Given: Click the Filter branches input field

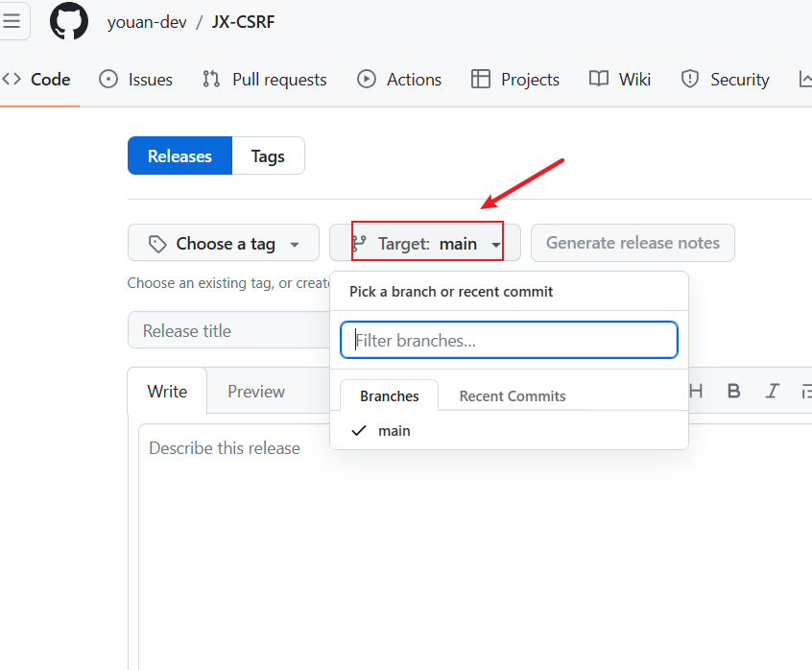Looking at the screenshot, I should 509,340.
